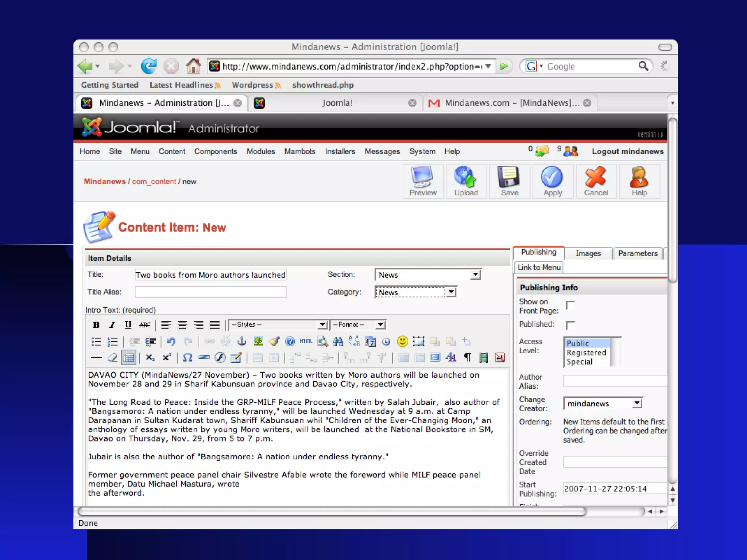Screen dimensions: 747x560
Task: Expand the URL history dropdown arrow
Action: pyautogui.click(x=488, y=66)
